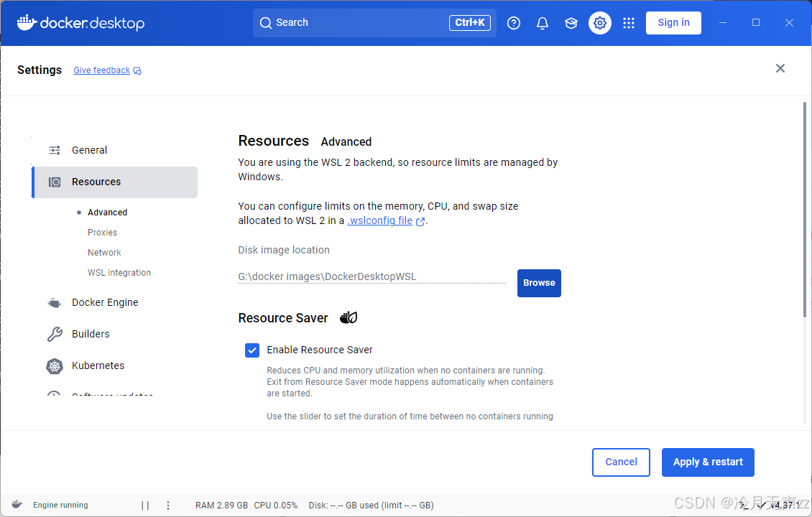Click Apply & restart button
Screen dimensions: 812x517
(x=708, y=462)
